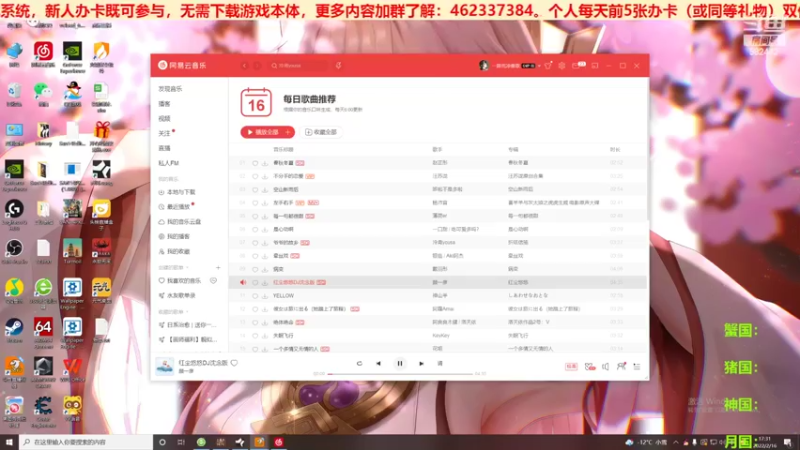The height and width of the screenshot is (450, 800).
Task: Open the sound effects icon in player bar
Action: 590,367
